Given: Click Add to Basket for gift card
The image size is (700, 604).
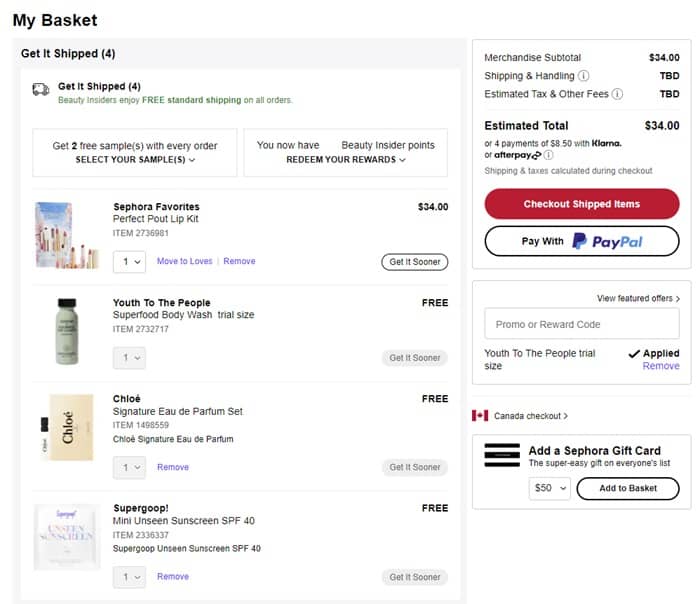Looking at the screenshot, I should (x=628, y=488).
